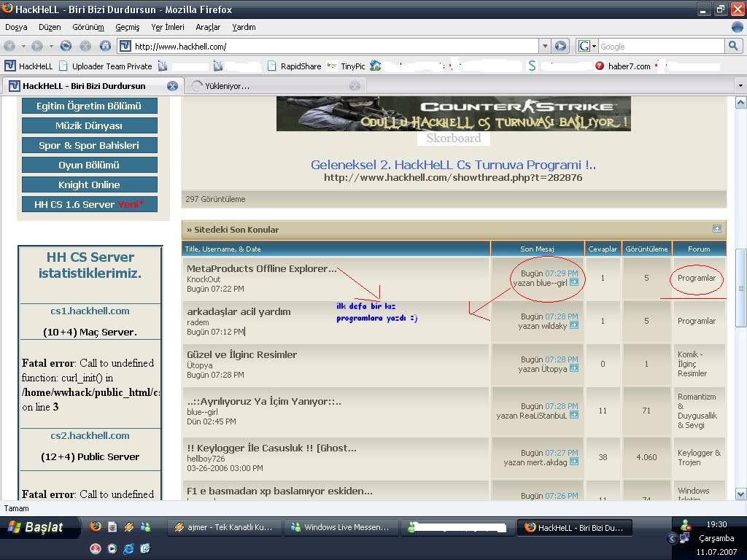Switch to the Yükleniyor tab
The height and width of the screenshot is (560, 747).
275,86
